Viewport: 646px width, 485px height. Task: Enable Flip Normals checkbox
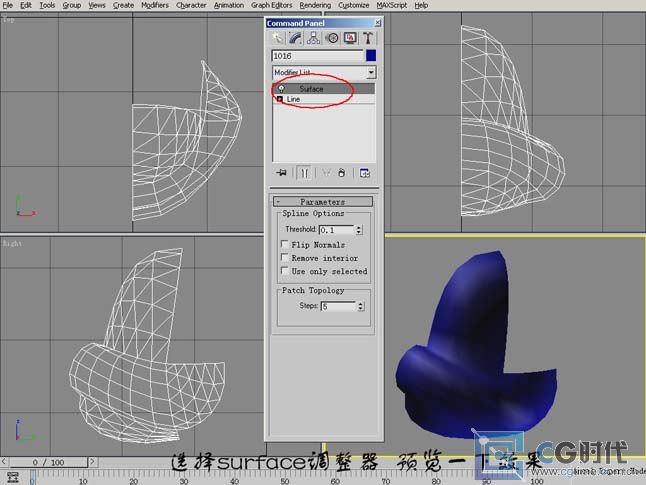pos(284,244)
